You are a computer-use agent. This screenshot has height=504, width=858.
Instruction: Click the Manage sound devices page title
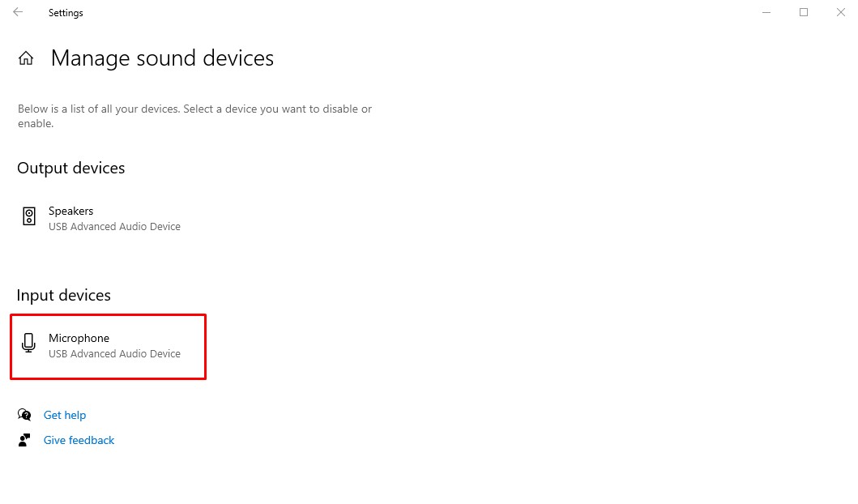(162, 58)
